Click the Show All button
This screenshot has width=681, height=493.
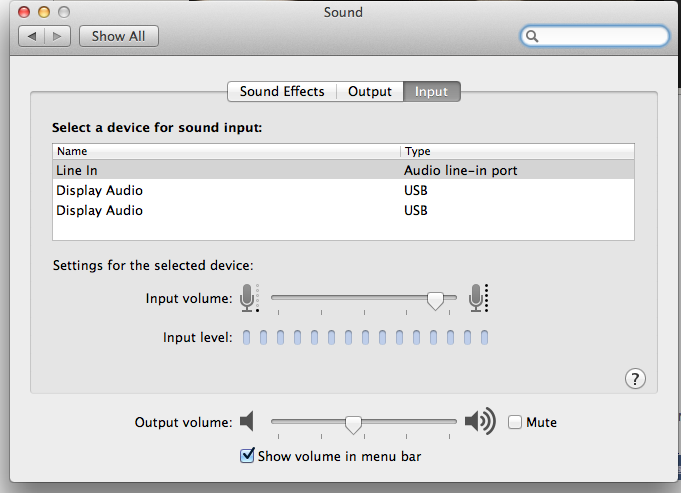coord(119,36)
